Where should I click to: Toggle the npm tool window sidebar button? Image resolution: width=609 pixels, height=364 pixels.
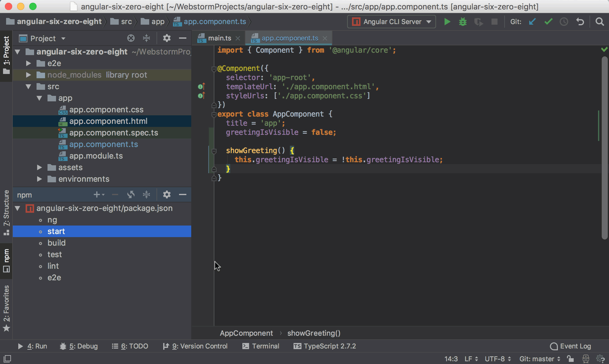[6, 261]
